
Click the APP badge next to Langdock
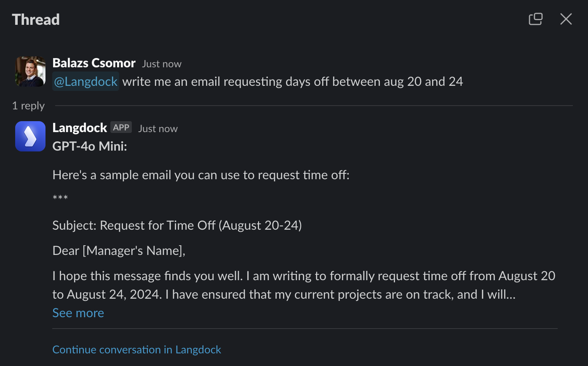tap(121, 127)
